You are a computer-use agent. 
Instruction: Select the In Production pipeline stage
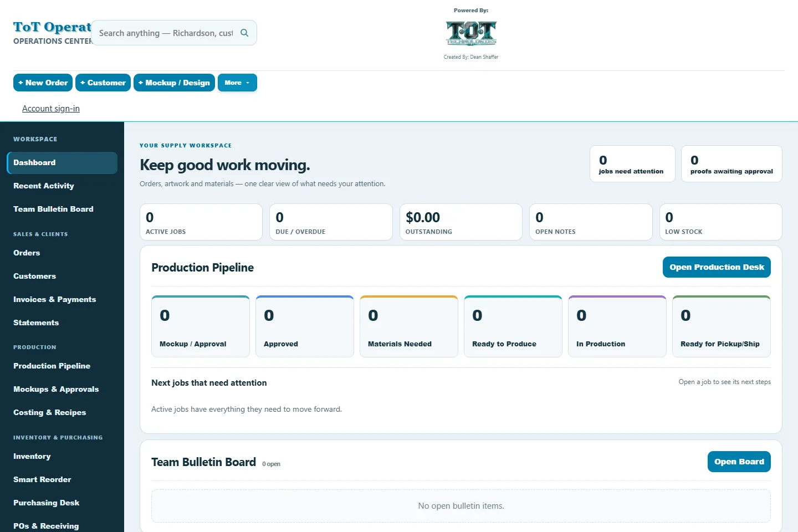[617, 326]
